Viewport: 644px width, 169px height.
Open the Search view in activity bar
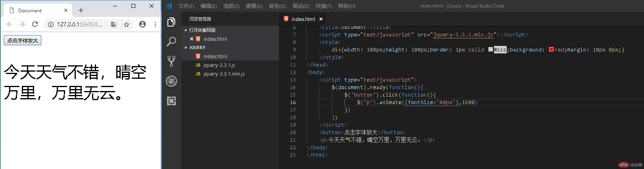(171, 42)
